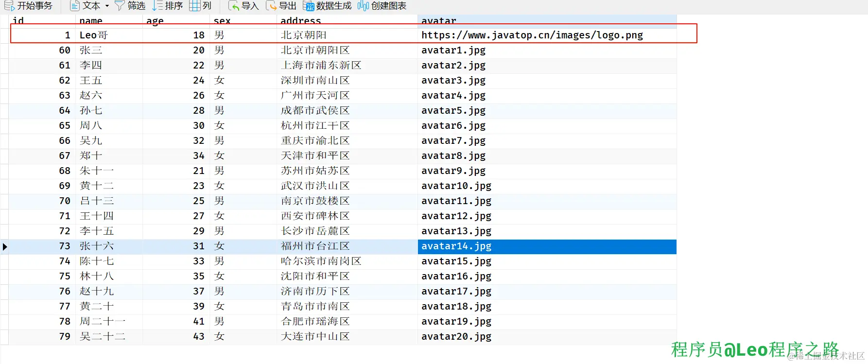
Task: Select the name cell 黄十二
Action: pyautogui.click(x=109, y=186)
